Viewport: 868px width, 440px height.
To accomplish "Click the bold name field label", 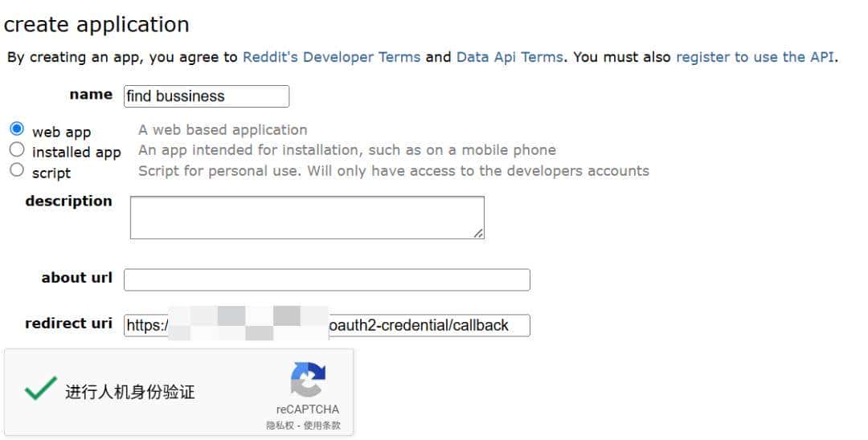I will pyautogui.click(x=91, y=95).
